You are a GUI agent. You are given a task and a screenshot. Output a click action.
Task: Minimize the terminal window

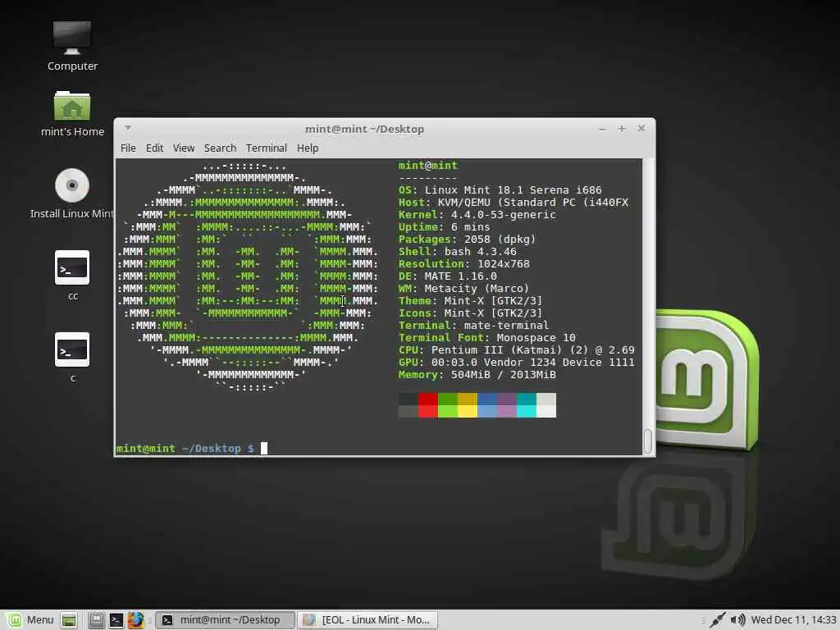click(x=603, y=129)
